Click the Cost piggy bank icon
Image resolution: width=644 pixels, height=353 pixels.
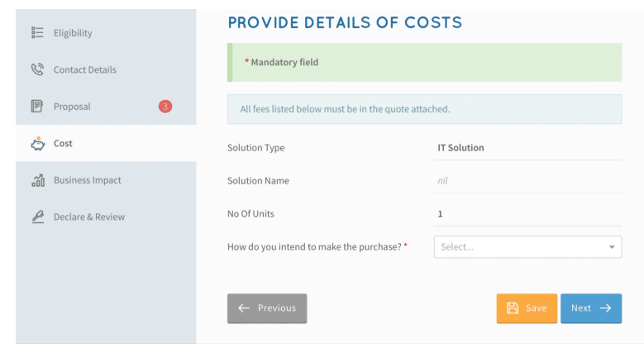(38, 143)
